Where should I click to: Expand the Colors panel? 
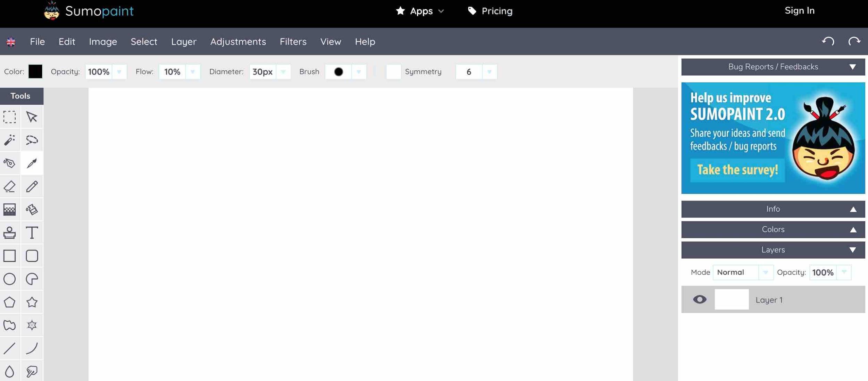tap(853, 230)
